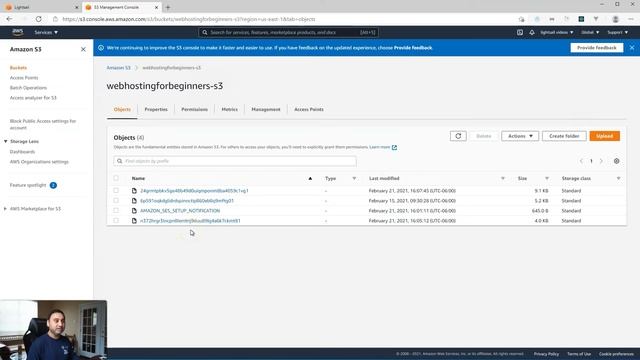Open the Services dropdown menu

tap(46, 32)
